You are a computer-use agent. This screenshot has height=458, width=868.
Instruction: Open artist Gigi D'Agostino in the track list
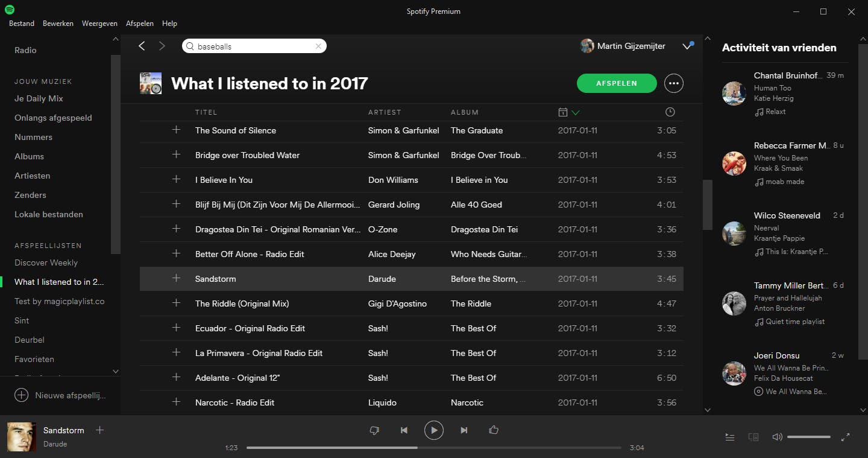coord(397,304)
